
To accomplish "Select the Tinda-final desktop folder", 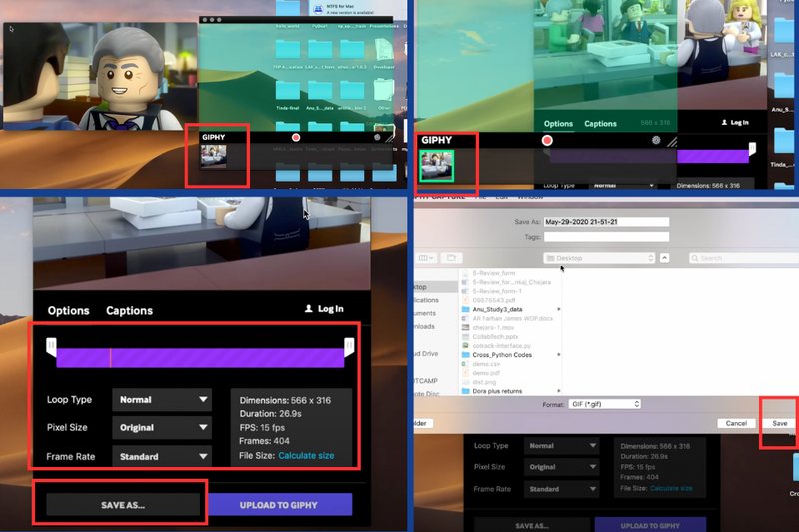I will pyautogui.click(x=288, y=94).
